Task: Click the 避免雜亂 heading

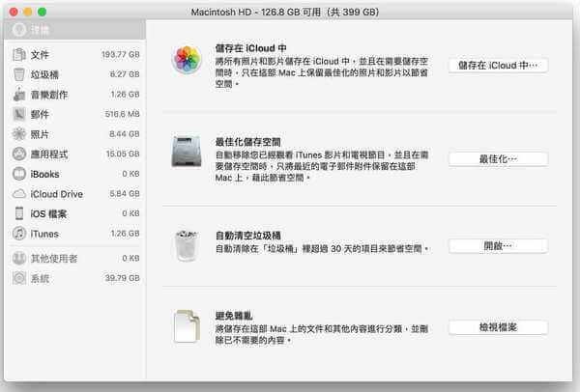Action: click(234, 316)
